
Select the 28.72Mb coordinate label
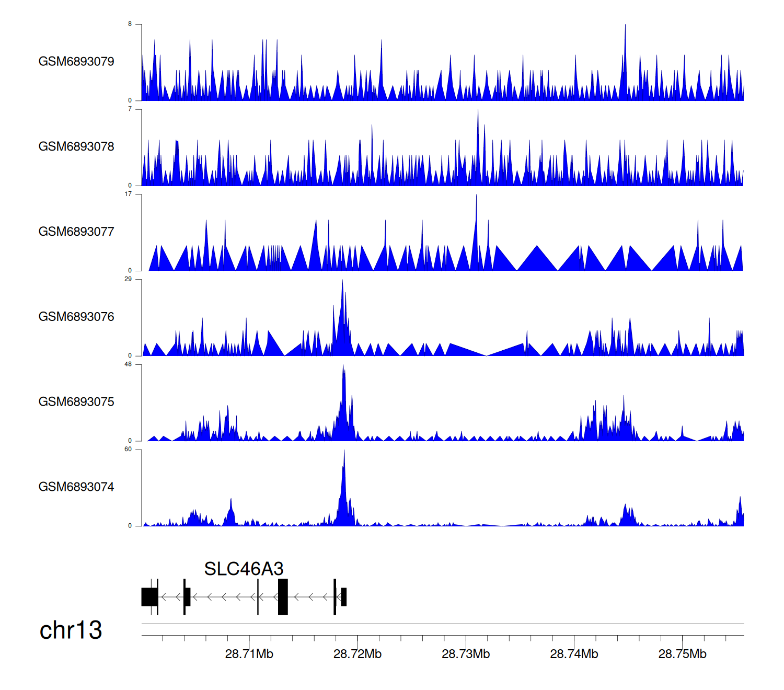358,654
